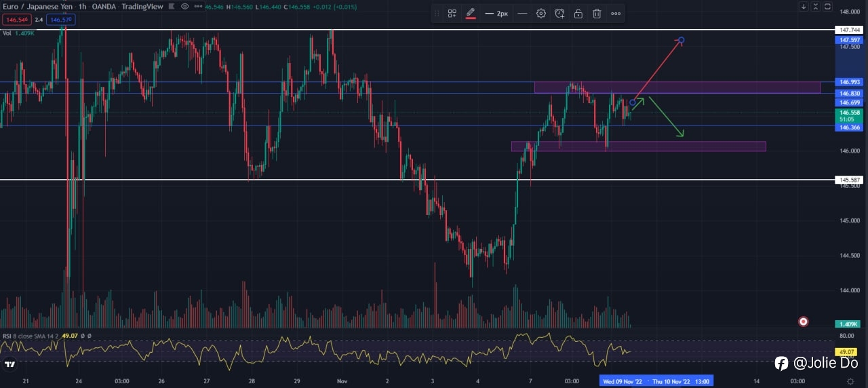Select the blue start point of red arrow
The image size is (868, 388).
[633, 102]
